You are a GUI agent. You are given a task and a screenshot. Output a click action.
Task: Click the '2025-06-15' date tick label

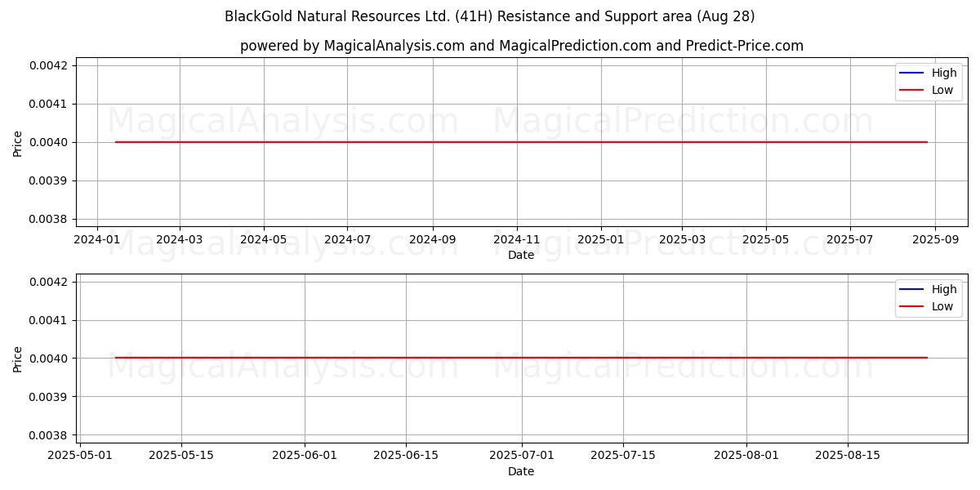[406, 456]
